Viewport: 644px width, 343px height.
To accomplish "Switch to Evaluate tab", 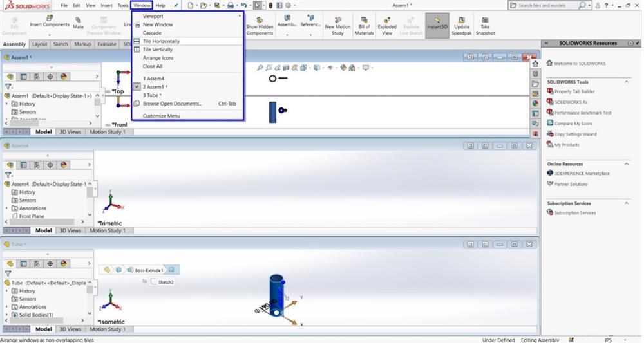I will click(x=107, y=44).
